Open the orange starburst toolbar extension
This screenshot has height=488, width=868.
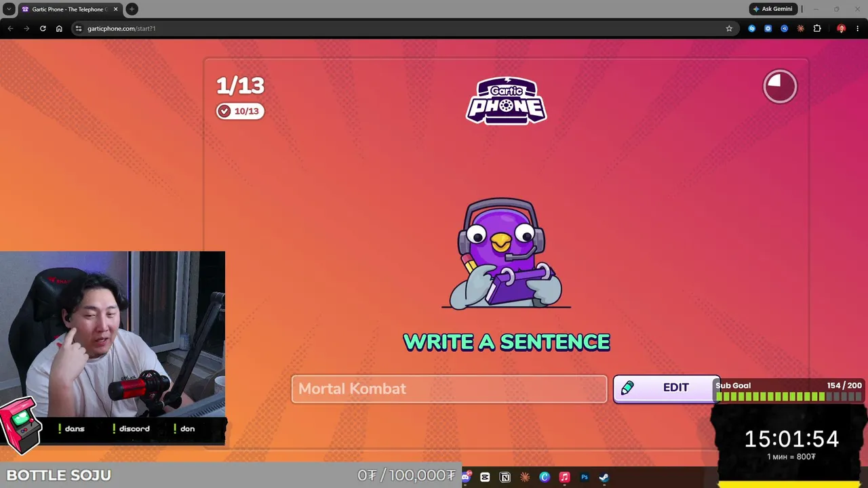[800, 28]
